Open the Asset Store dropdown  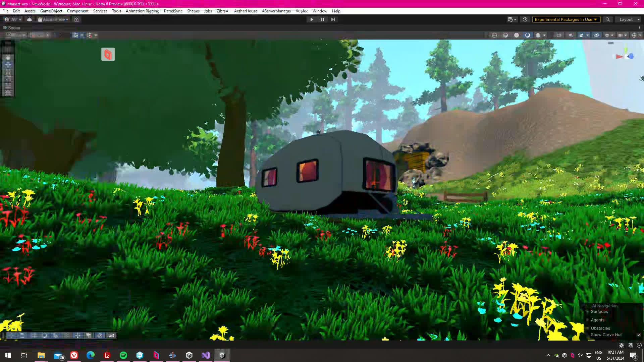coord(53,19)
